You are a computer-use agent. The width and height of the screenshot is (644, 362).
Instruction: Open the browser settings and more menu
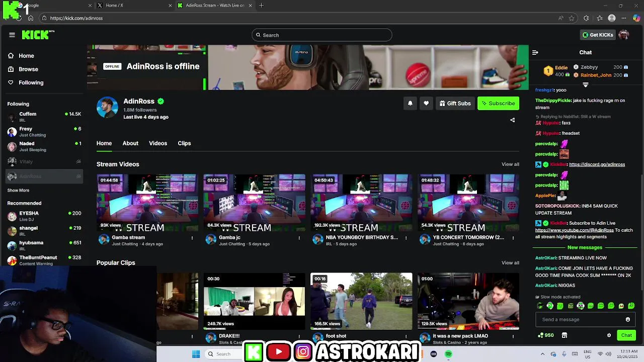click(624, 18)
